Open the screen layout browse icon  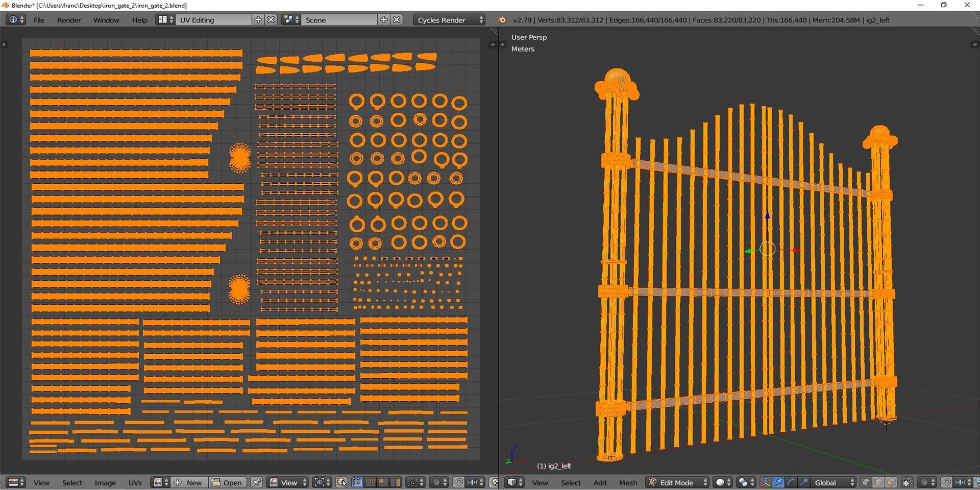(x=165, y=20)
